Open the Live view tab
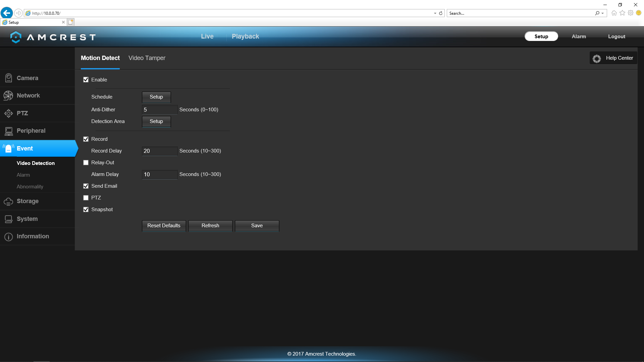 (207, 36)
